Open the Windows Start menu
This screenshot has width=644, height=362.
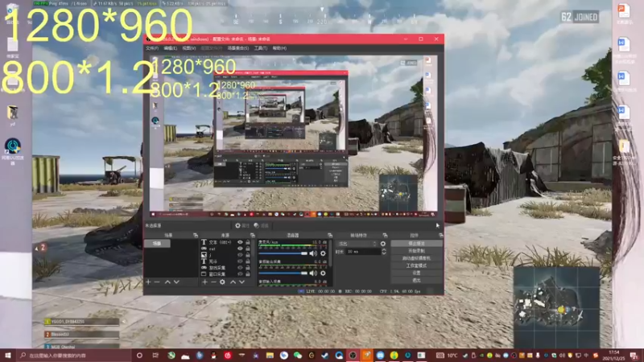click(7, 355)
